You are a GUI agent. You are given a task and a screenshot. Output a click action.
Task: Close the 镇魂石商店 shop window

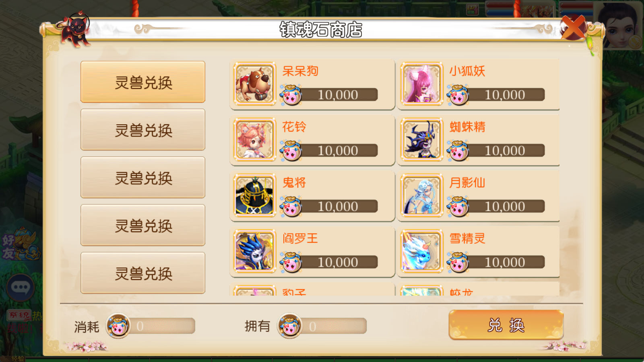(574, 27)
